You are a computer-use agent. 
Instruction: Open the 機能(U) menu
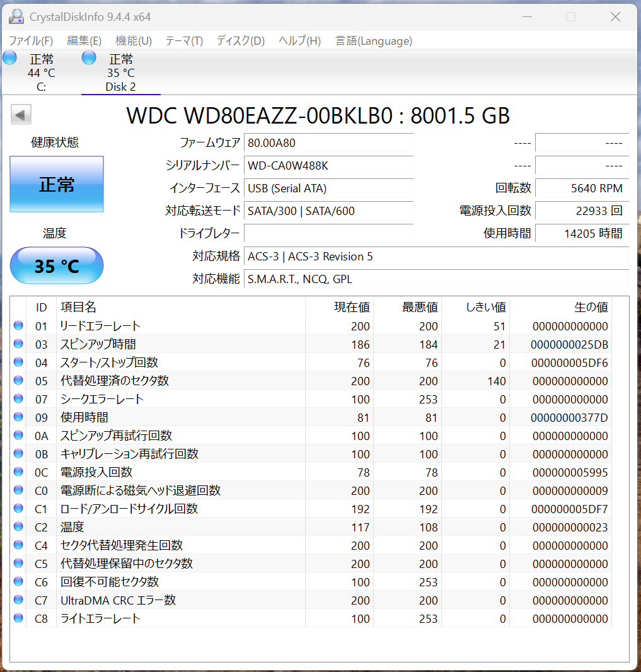[x=134, y=41]
